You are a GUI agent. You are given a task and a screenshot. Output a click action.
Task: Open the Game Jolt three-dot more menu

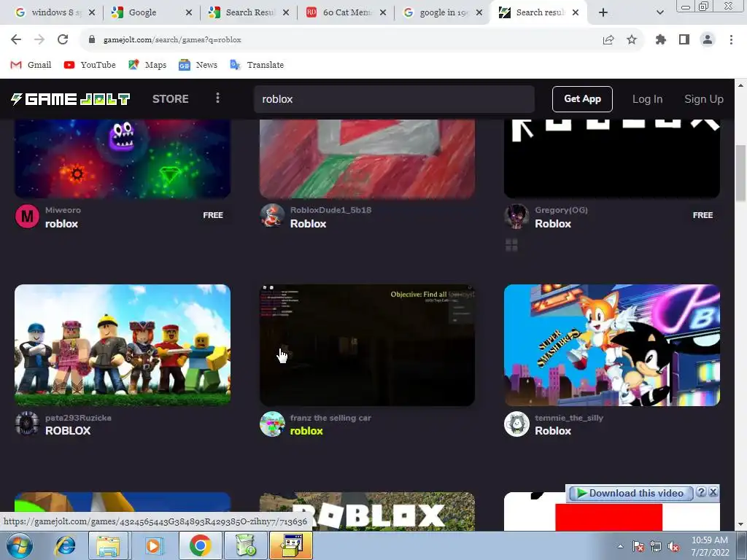pos(217,98)
